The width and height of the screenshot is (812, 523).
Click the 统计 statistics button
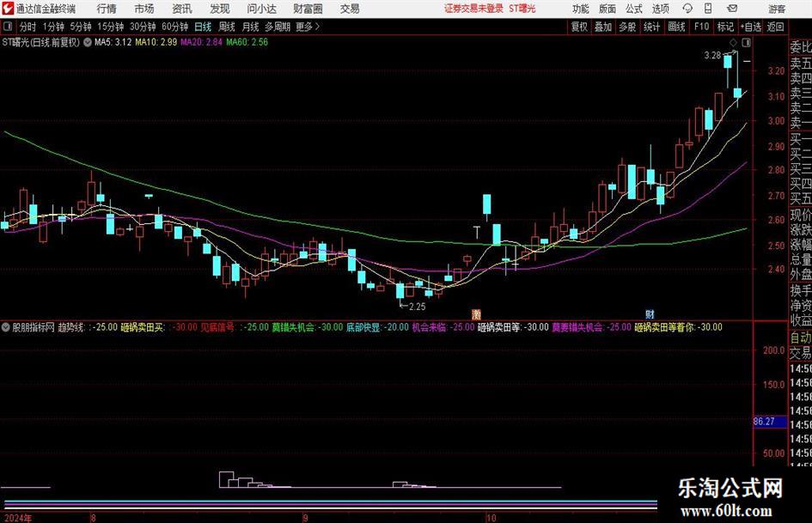pyautogui.click(x=651, y=27)
